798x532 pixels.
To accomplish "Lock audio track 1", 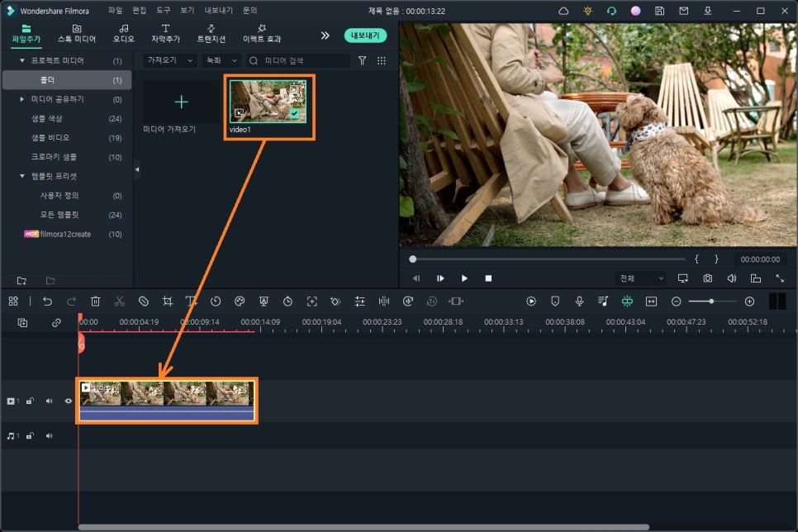I will [x=30, y=436].
